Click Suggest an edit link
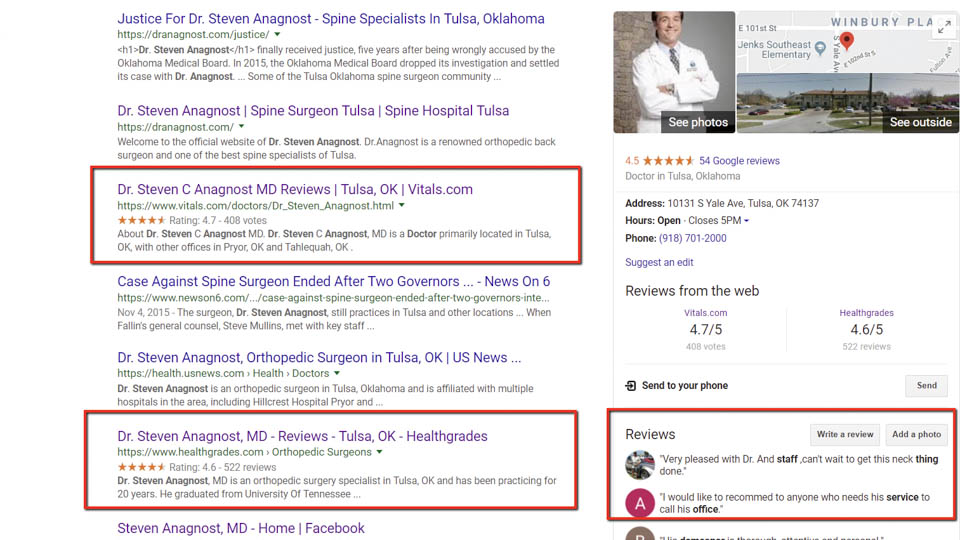 (x=659, y=263)
